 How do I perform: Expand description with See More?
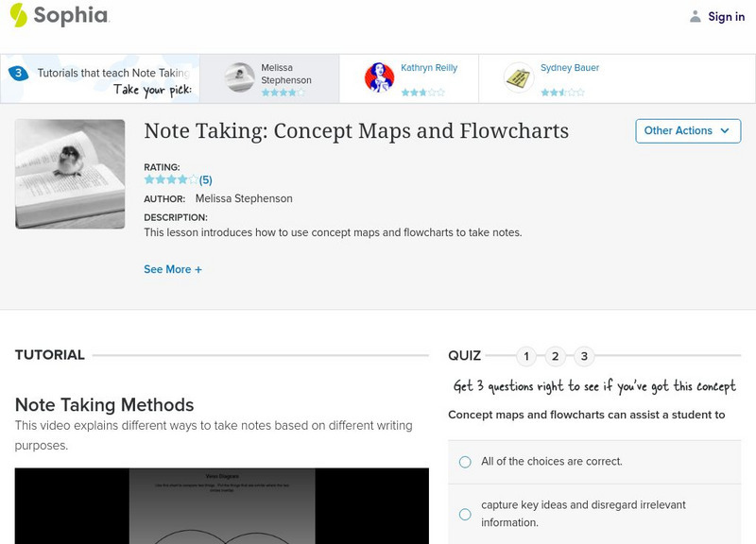(x=173, y=269)
